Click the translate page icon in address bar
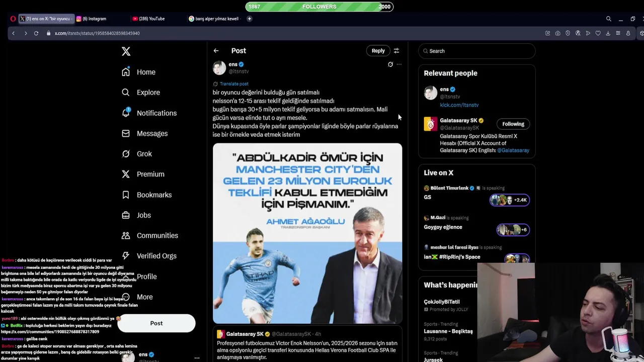 pos(578,33)
